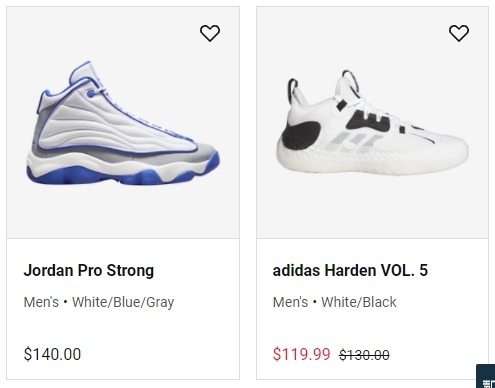Click the $140.00 price on Jordan card
The image size is (495, 388).
tap(52, 354)
